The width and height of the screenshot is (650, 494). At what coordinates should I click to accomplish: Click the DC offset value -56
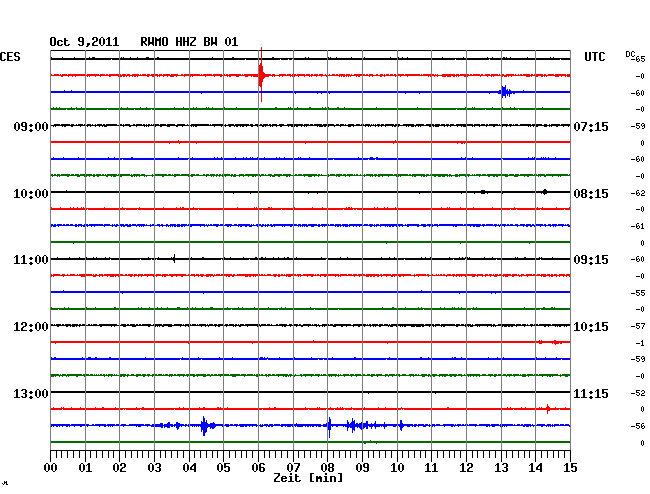[638, 426]
